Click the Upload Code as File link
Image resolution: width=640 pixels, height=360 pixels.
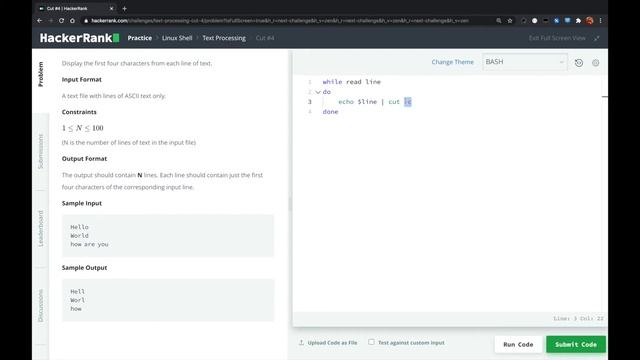(x=332, y=343)
